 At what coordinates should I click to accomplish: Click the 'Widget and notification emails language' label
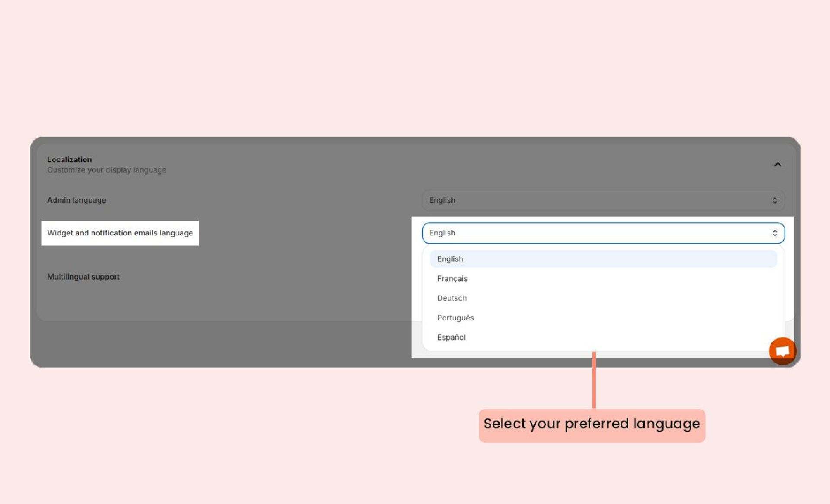coord(120,233)
